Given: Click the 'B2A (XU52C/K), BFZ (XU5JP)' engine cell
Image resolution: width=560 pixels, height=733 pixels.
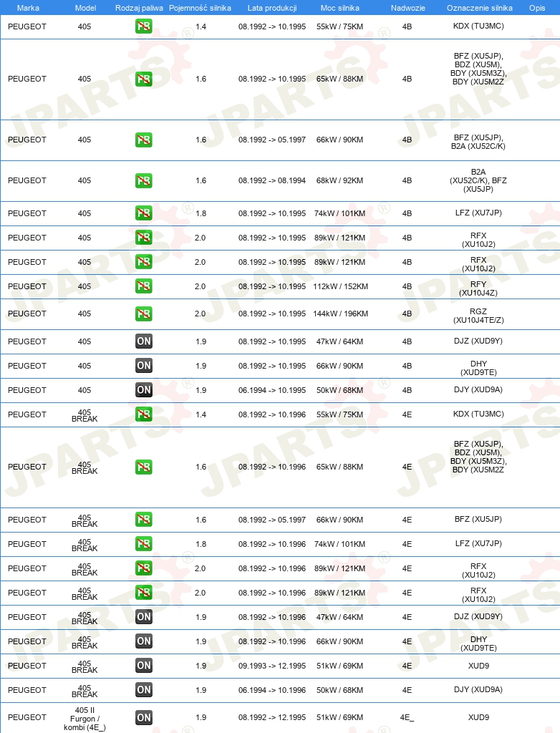Looking at the screenshot, I should tap(478, 180).
